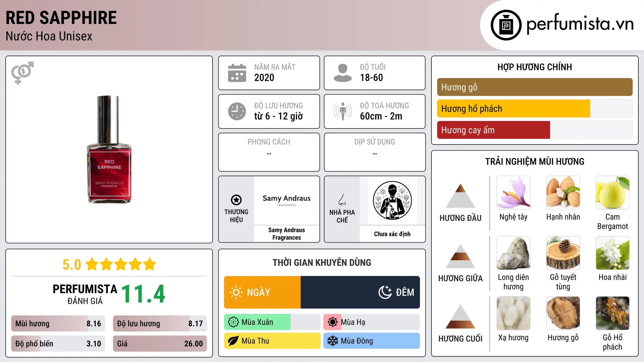Select the Long diên hương note image
Viewport: 644px width, 362px height.
pyautogui.click(x=514, y=253)
